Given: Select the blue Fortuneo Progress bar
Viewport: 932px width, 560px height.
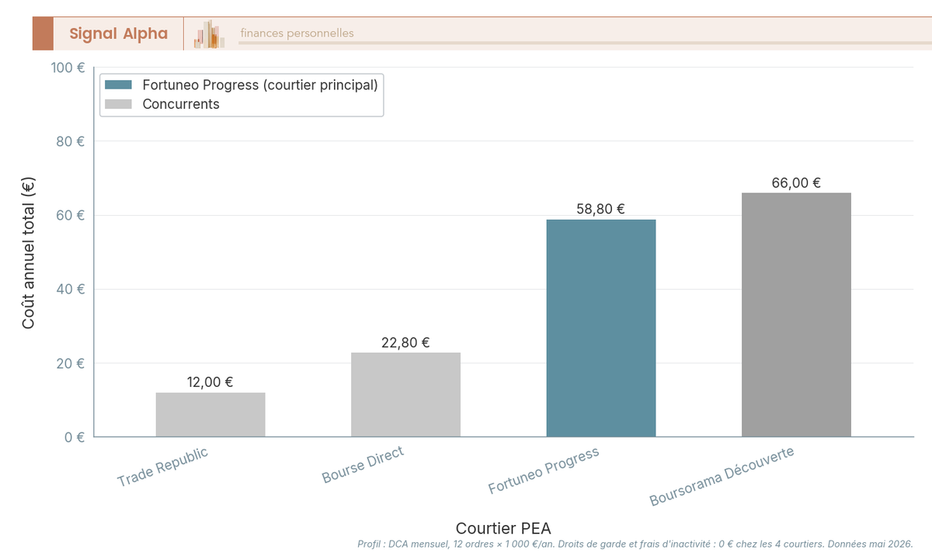Looking at the screenshot, I should tap(601, 328).
